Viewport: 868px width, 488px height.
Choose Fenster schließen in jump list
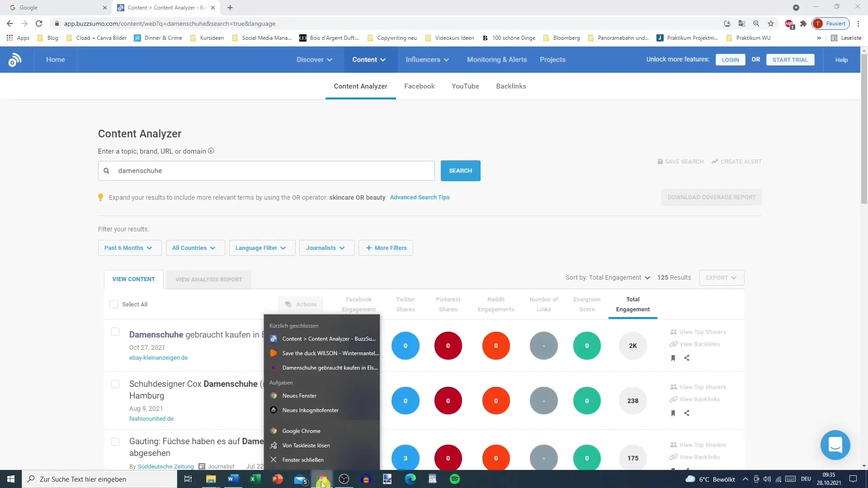click(322, 460)
